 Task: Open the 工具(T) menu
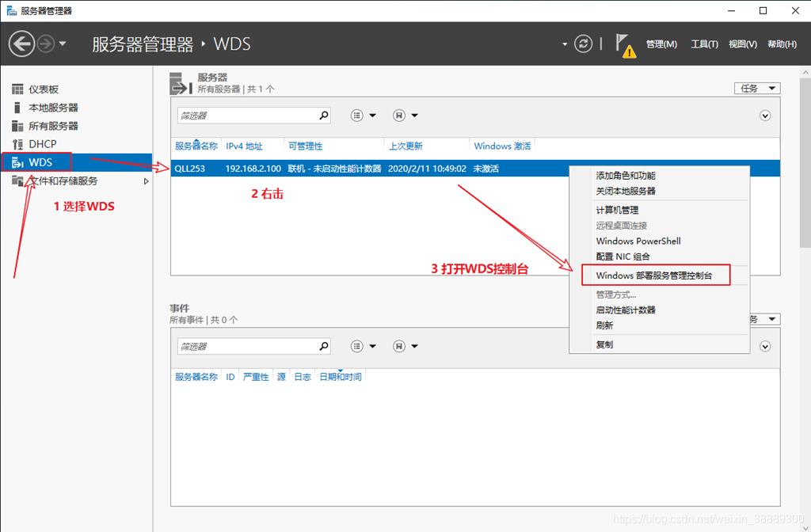click(704, 44)
